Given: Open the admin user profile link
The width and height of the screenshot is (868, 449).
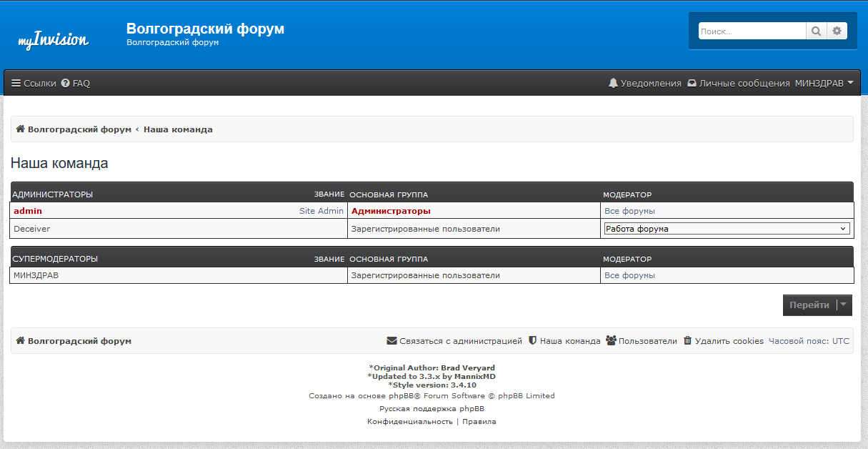Looking at the screenshot, I should click(x=28, y=211).
